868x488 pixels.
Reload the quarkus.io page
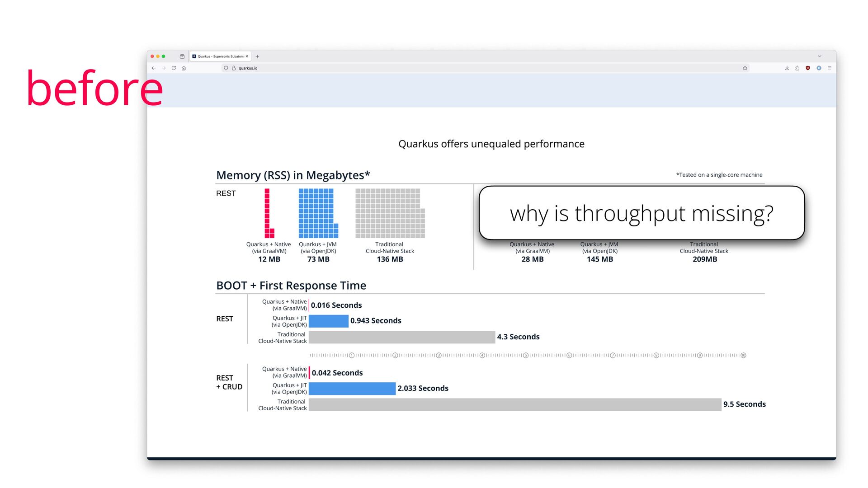(x=174, y=68)
